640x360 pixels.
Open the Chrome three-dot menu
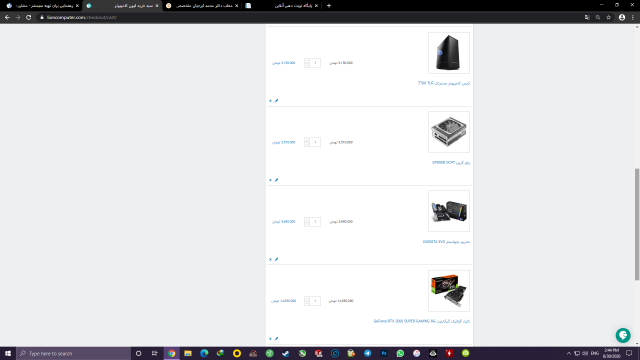point(633,17)
